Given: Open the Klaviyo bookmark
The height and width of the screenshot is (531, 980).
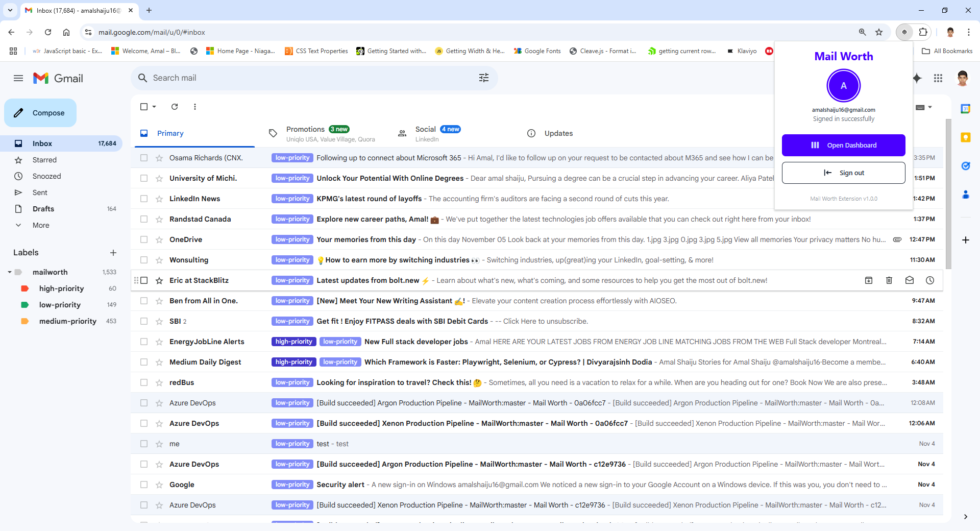Looking at the screenshot, I should [742, 51].
